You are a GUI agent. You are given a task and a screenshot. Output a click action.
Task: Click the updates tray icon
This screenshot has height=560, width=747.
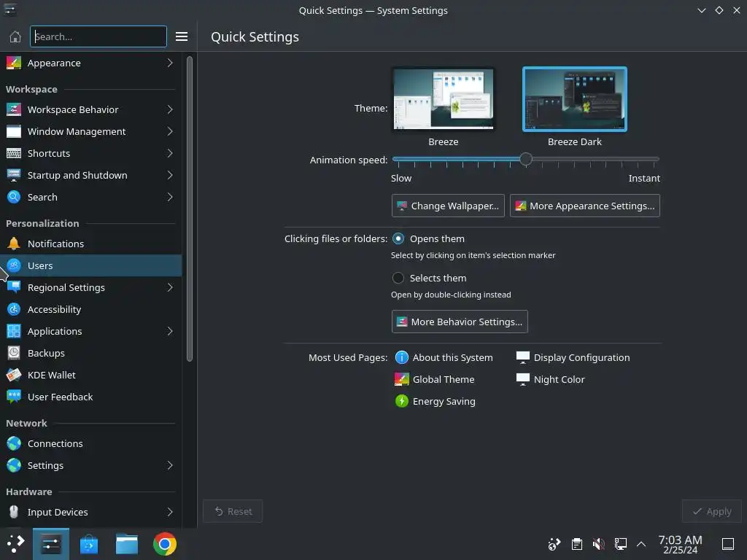pyautogui.click(x=554, y=544)
